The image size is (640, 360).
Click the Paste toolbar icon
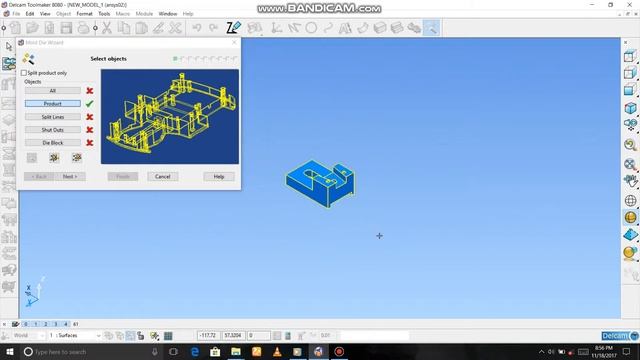pos(141,28)
